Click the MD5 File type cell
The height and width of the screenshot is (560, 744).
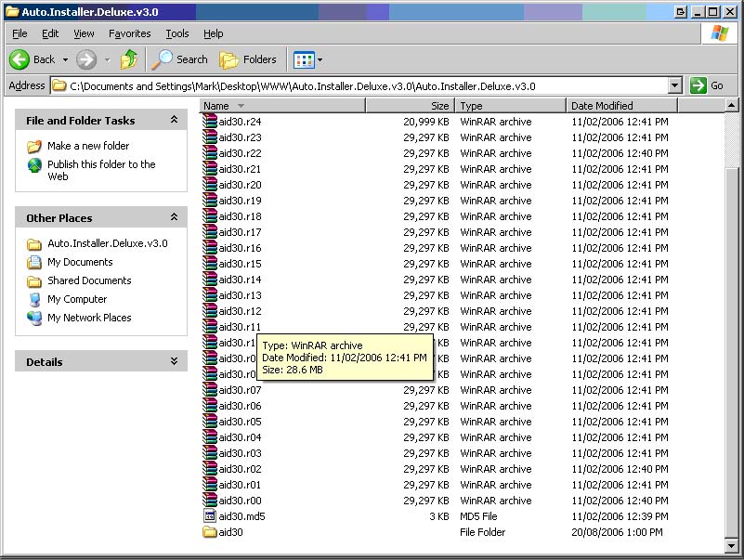478,516
